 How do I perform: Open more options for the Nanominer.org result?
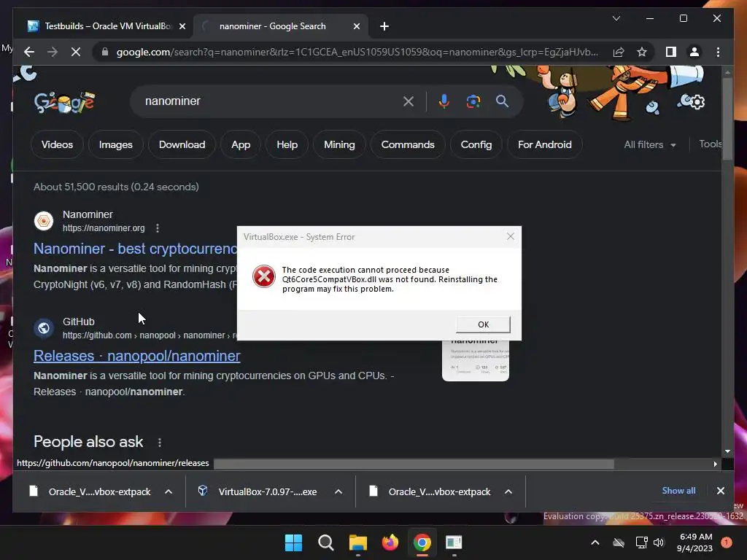coord(158,228)
